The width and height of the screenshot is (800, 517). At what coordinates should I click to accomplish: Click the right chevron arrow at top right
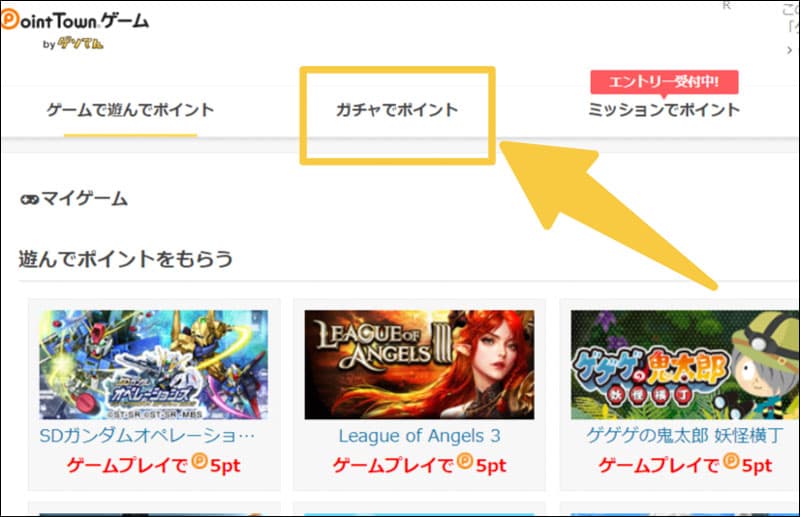pyautogui.click(x=789, y=50)
